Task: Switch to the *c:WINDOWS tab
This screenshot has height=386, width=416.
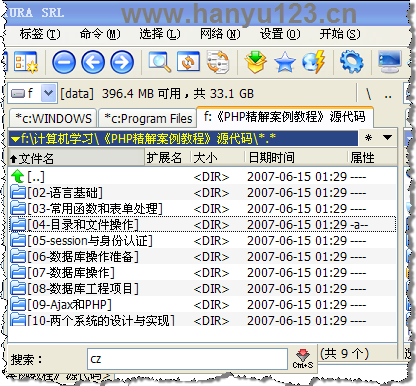Action: 53,118
